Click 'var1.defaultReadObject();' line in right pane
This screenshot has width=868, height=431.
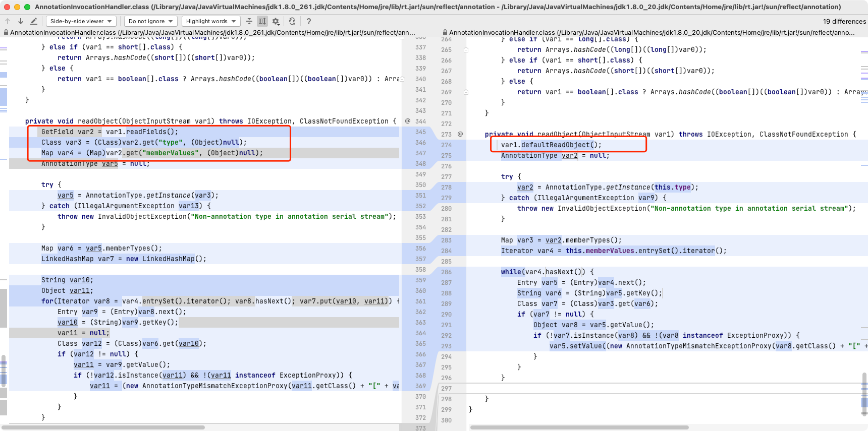point(551,145)
